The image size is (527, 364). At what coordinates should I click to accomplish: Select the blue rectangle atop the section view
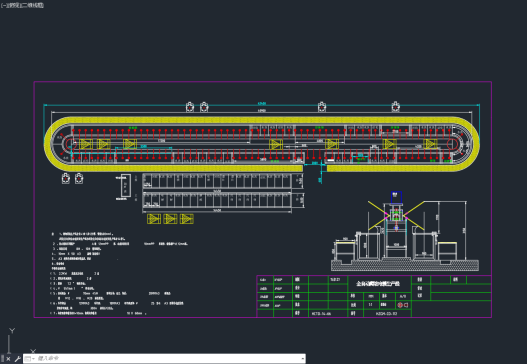coord(396,197)
